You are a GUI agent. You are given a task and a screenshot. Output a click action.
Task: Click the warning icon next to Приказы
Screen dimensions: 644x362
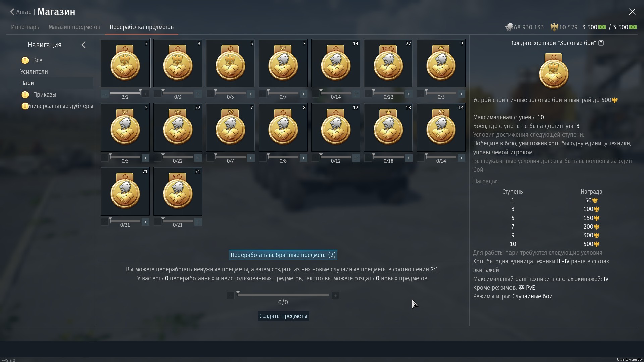pos(25,95)
